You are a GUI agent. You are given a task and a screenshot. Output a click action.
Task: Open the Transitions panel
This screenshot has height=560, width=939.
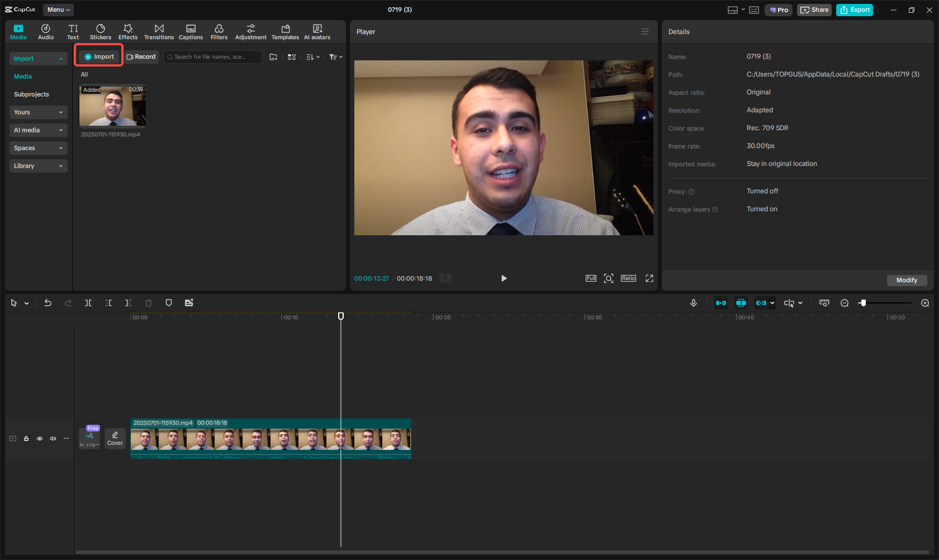tap(159, 31)
